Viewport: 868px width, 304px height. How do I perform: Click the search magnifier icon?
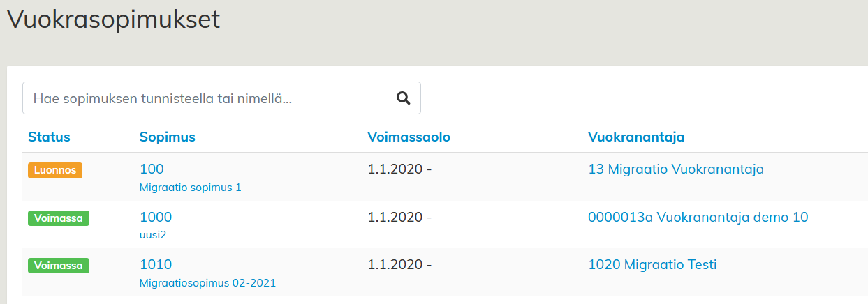click(x=403, y=98)
